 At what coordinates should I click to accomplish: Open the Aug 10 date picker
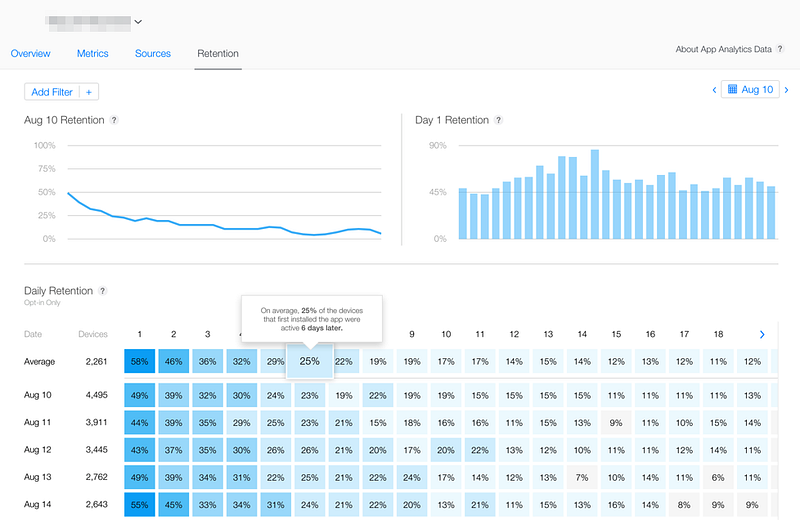coord(750,89)
